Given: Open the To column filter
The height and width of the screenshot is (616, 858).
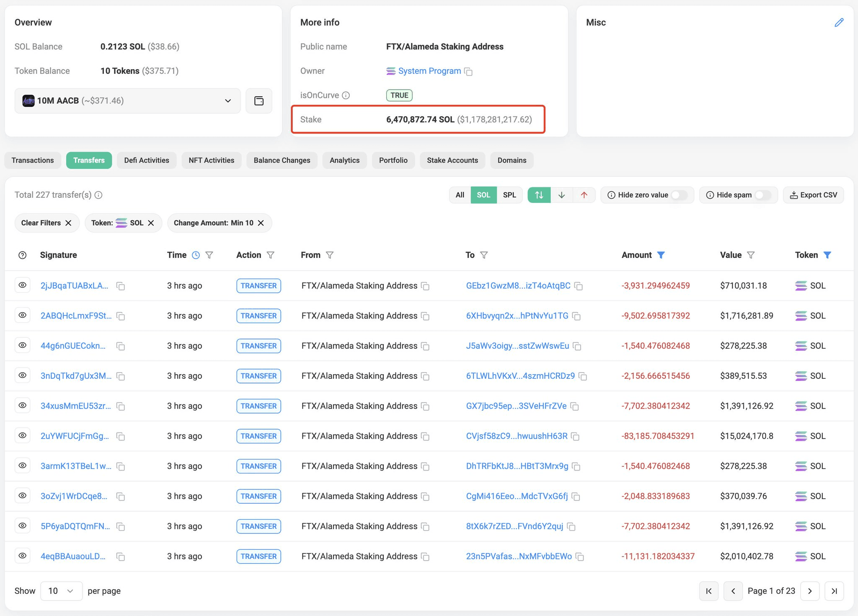Looking at the screenshot, I should click(484, 255).
